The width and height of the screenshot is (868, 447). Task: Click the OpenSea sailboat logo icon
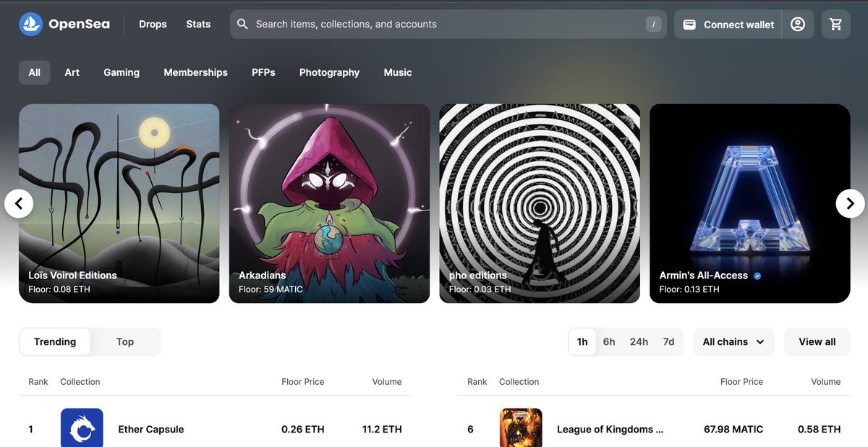(31, 25)
